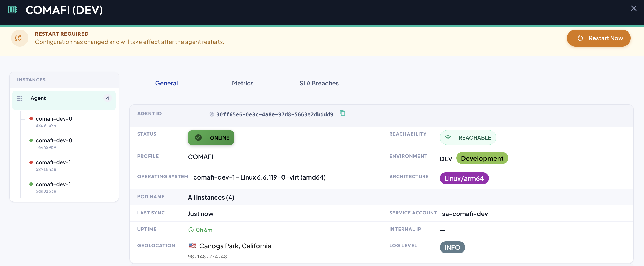Click the red status dot of d8c9fe74
Image resolution: width=644 pixels, height=266 pixels.
pyautogui.click(x=31, y=118)
